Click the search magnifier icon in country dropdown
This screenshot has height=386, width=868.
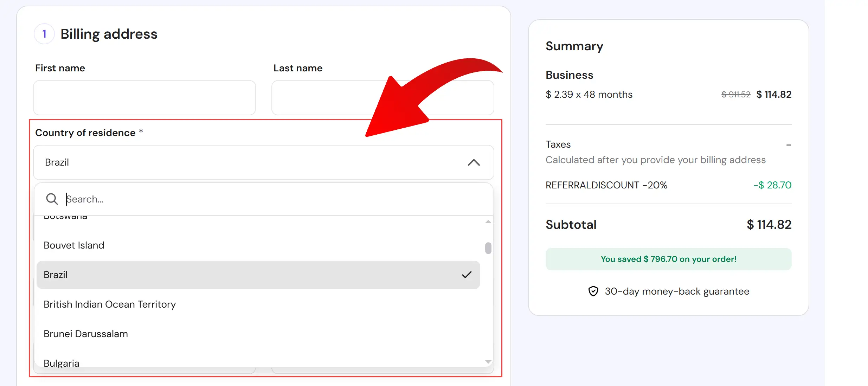[x=51, y=199]
